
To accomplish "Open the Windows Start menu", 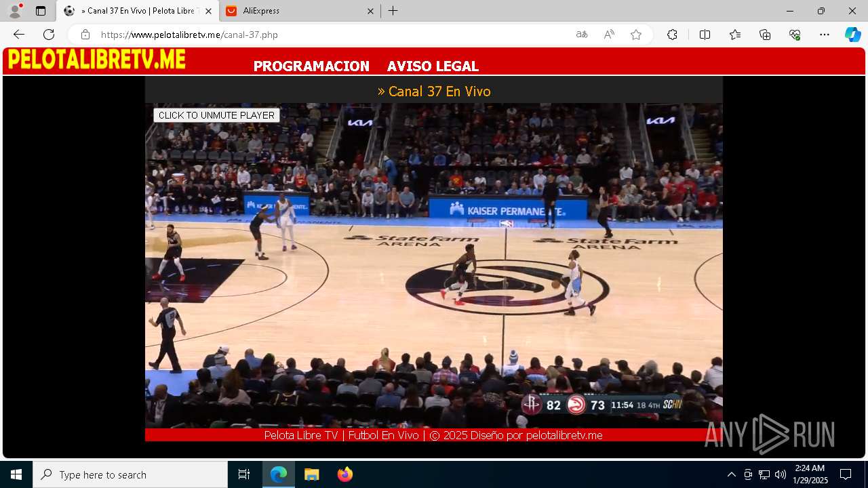I will point(16,474).
